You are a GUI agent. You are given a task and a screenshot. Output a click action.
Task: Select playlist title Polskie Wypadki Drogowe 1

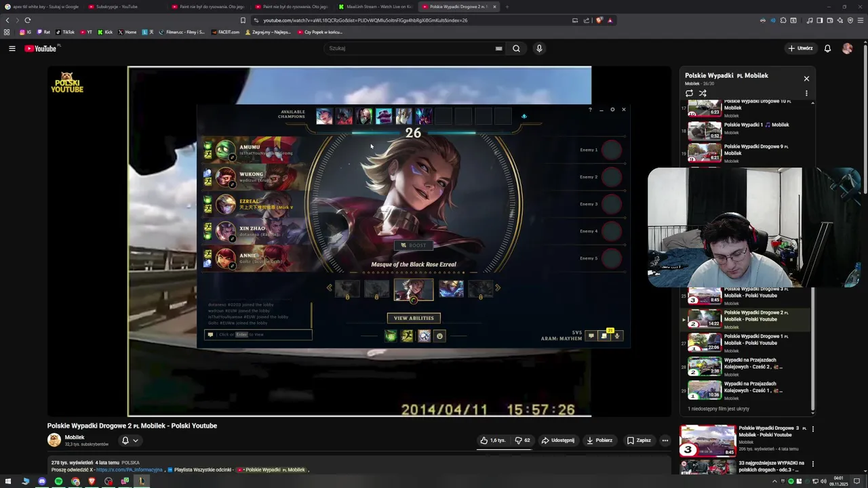(x=756, y=339)
